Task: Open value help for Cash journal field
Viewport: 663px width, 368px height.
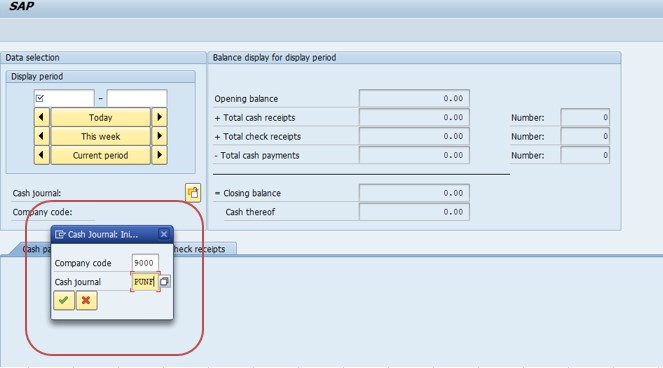Action: coord(164,281)
